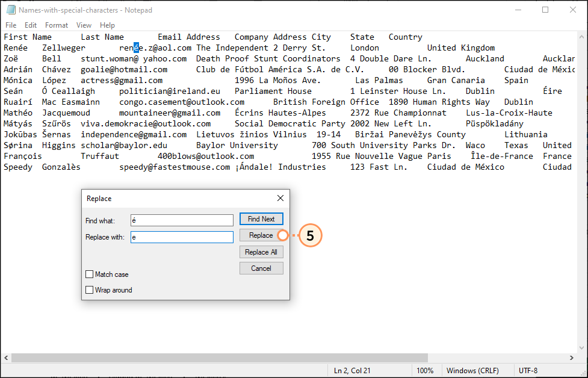Click the text Lus-la-Croix-Haute
The image size is (588, 378).
click(509, 113)
